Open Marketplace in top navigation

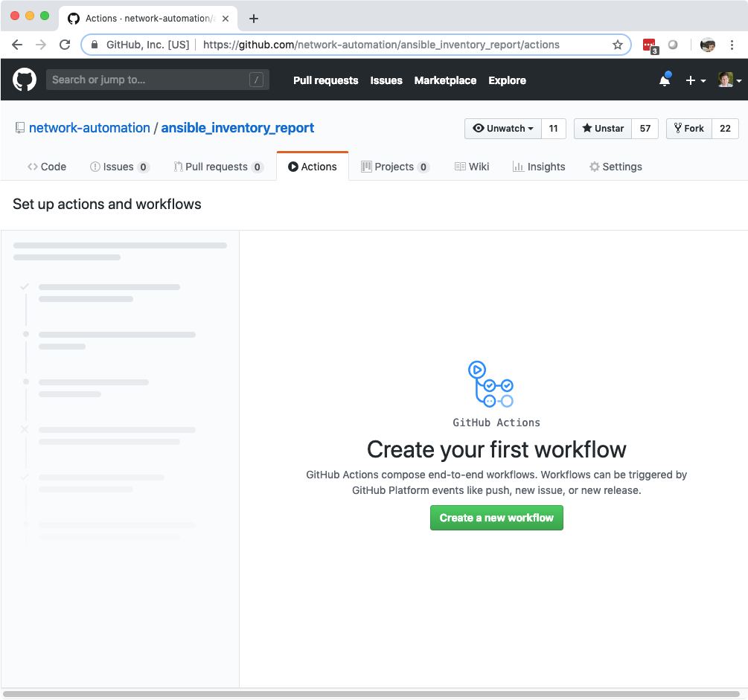click(445, 80)
